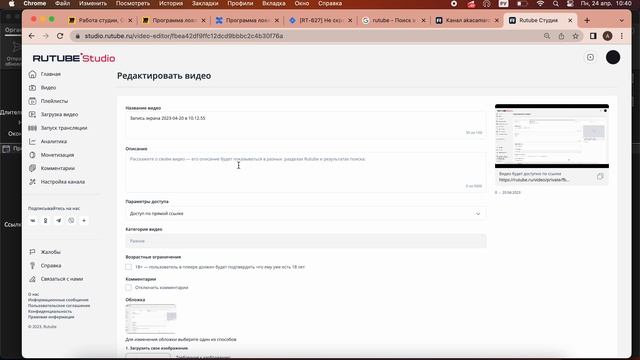
Task: Select the Обложка cover thumbnail
Action: point(151,319)
